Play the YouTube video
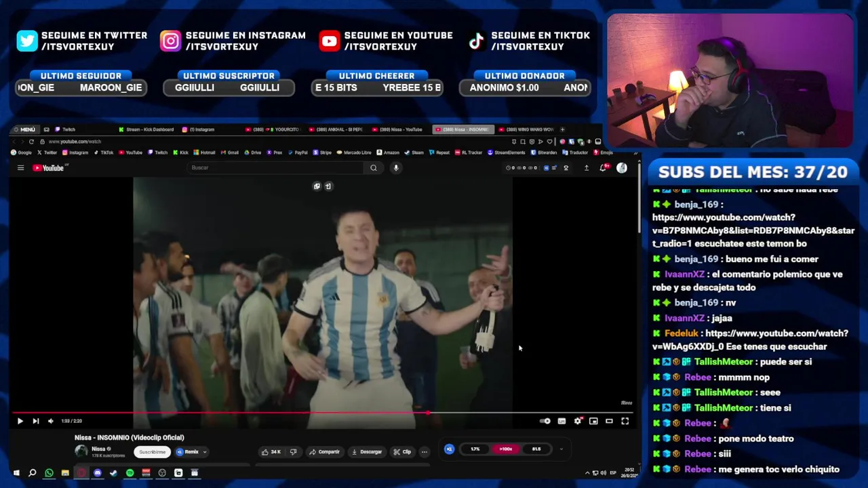868x488 pixels. [x=20, y=421]
